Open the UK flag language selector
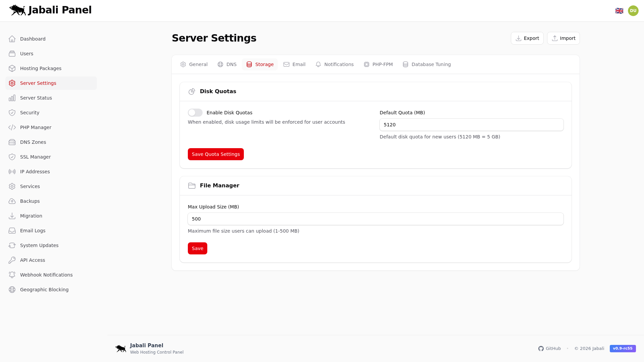Screen dimensions: 644x362 coord(620,10)
